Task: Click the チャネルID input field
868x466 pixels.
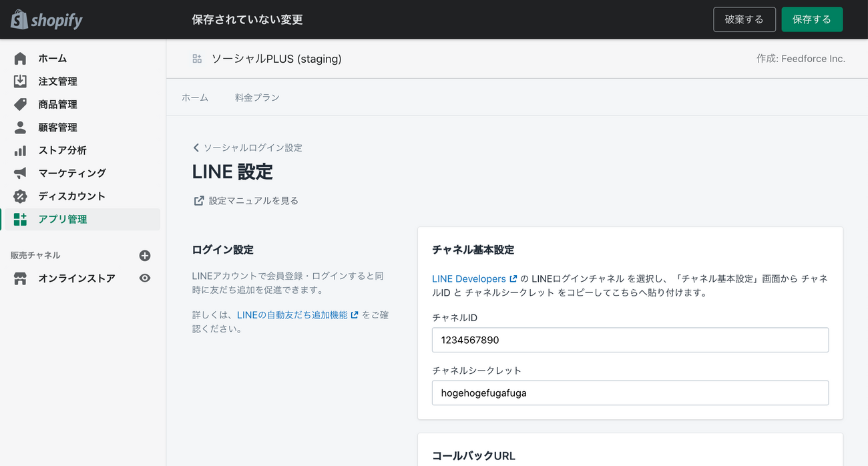Action: (x=630, y=340)
